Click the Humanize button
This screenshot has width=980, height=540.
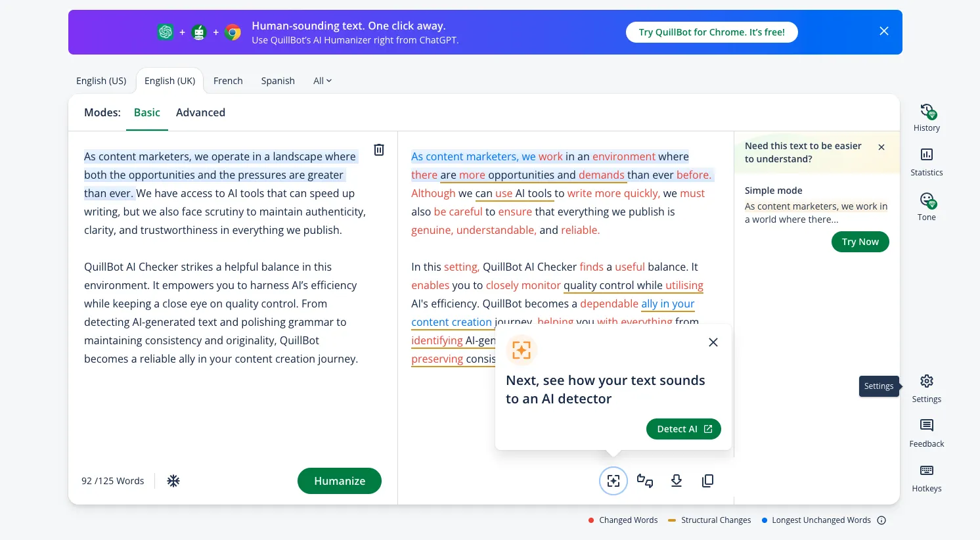340,481
